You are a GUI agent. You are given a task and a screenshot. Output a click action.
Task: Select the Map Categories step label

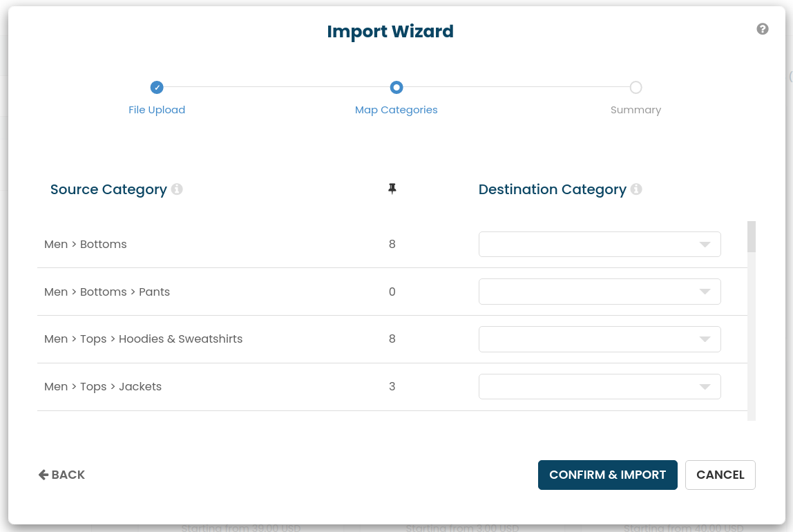click(x=396, y=110)
